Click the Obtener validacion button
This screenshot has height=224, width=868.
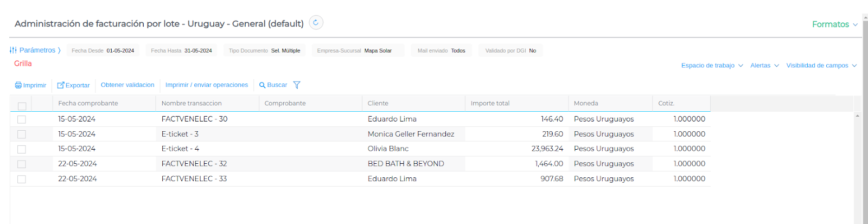(127, 85)
